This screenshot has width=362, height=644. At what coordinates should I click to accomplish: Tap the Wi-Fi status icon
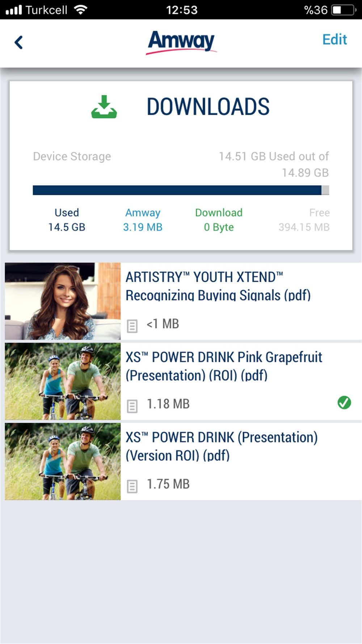(x=80, y=9)
